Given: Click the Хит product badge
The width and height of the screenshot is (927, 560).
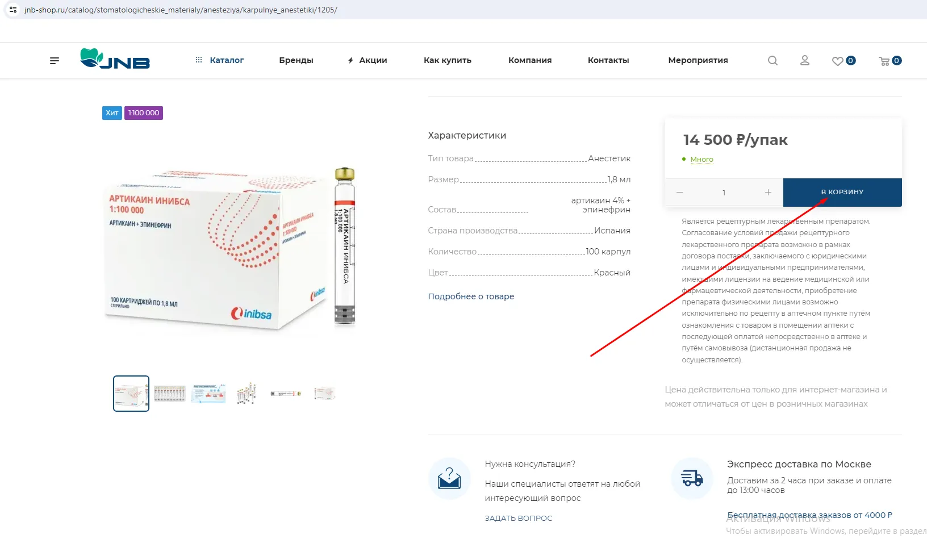Looking at the screenshot, I should point(112,113).
